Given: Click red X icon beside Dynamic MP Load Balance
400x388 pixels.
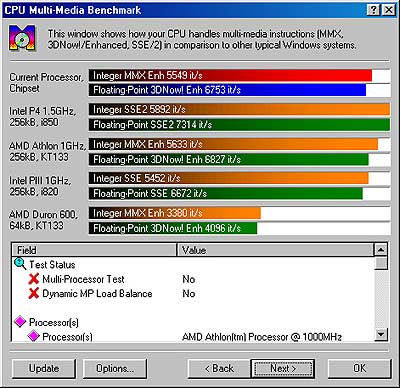Looking at the screenshot, I should (x=34, y=293).
